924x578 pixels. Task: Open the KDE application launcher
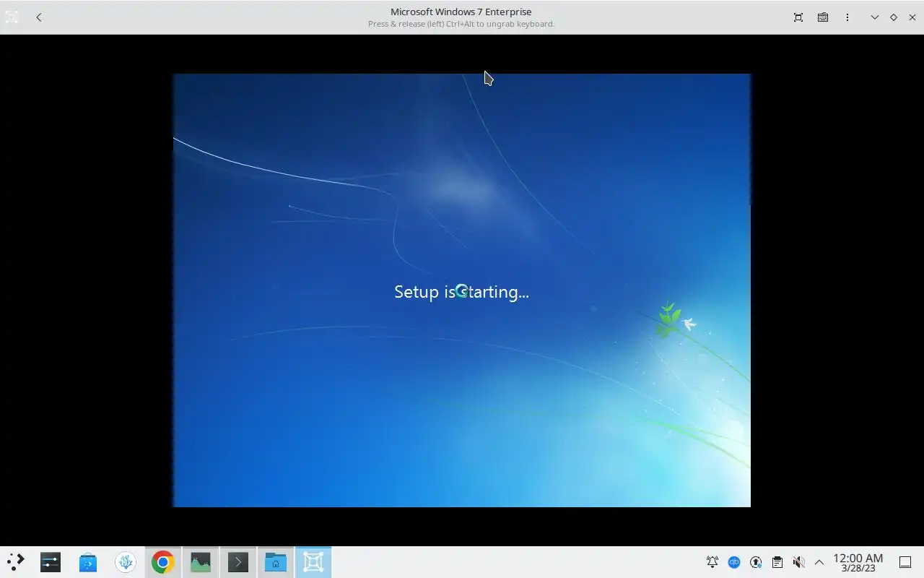(16, 562)
